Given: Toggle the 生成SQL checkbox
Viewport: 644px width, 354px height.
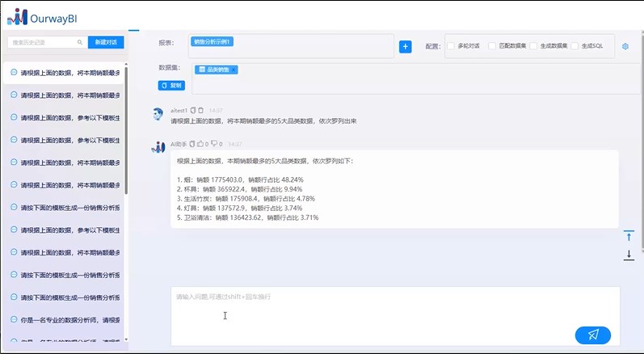Looking at the screenshot, I should [x=576, y=46].
